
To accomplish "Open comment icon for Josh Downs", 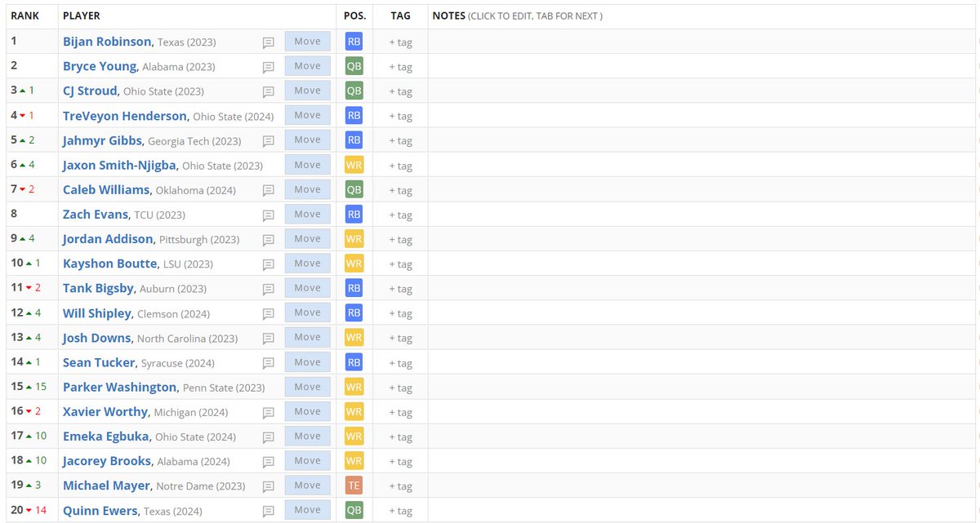I will (x=269, y=339).
